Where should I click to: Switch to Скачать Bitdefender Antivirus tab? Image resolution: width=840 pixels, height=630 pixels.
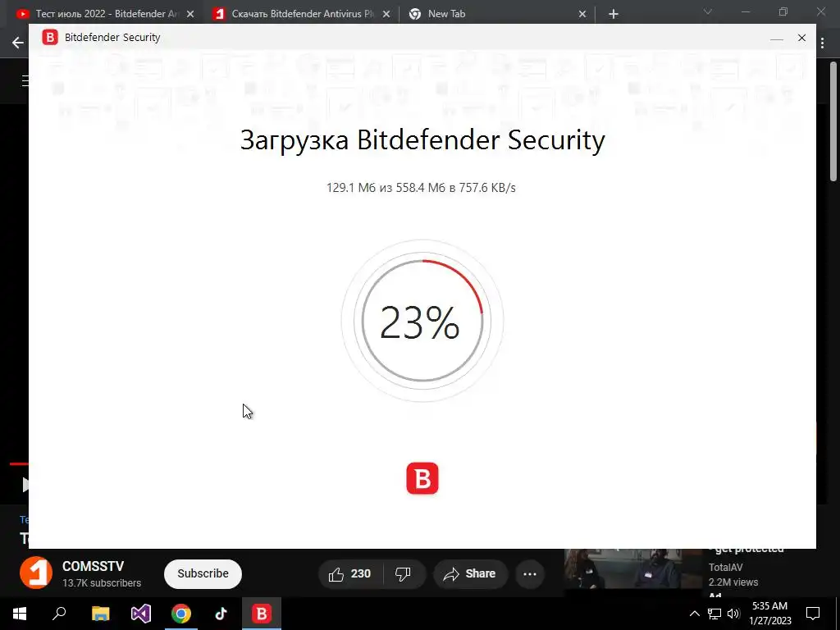(301, 14)
